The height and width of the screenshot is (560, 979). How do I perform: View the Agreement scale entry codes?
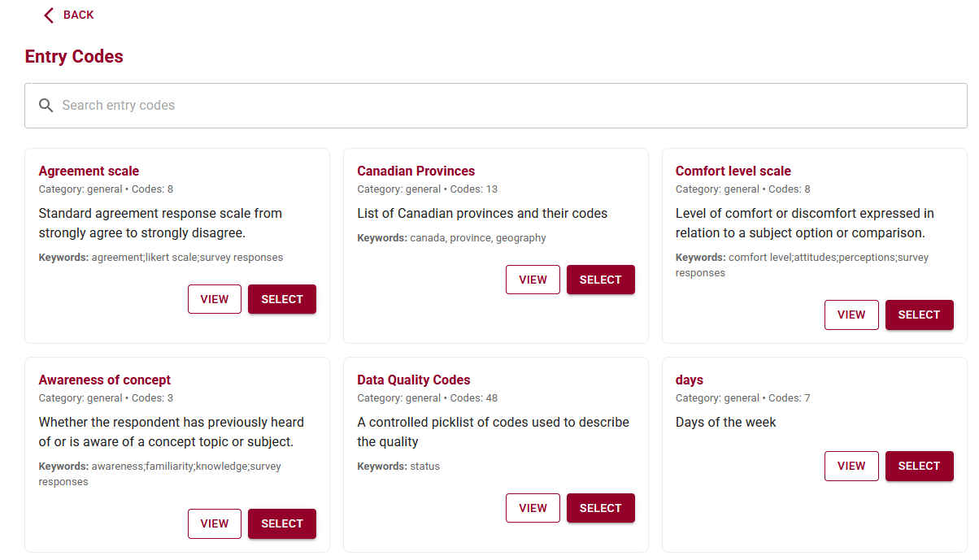click(215, 299)
